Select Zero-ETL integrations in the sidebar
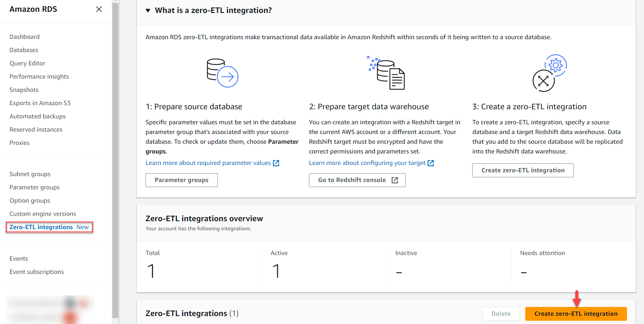 (41, 227)
